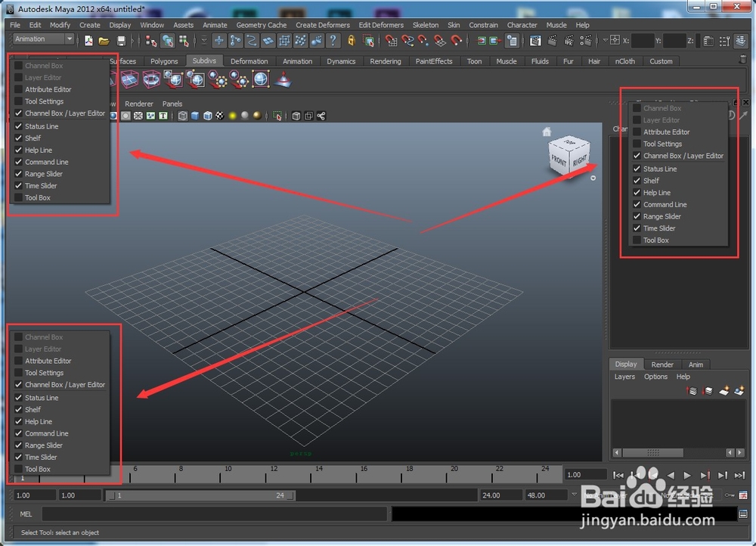Image resolution: width=756 pixels, height=546 pixels.
Task: Click the shelf trash can icon
Action: tap(743, 60)
